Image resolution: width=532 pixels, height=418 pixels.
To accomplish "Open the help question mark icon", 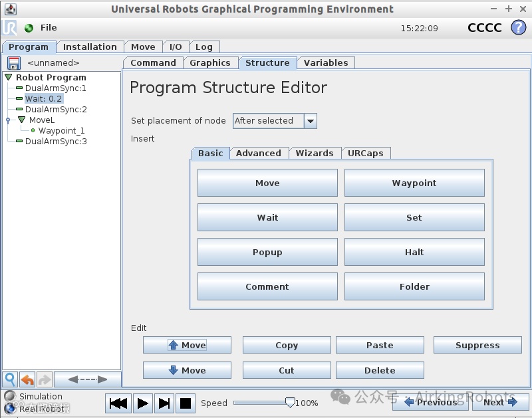I will point(519,27).
